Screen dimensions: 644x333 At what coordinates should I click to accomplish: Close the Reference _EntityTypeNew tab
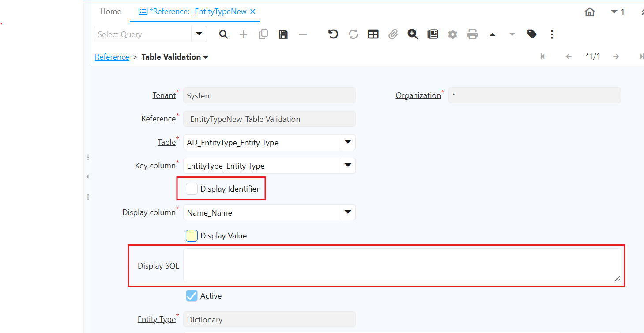(253, 11)
